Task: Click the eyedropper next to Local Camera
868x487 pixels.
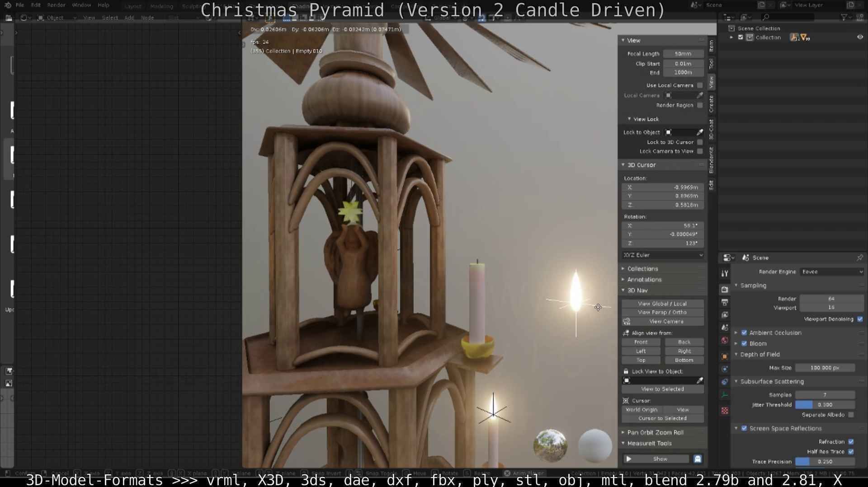Action: click(700, 95)
